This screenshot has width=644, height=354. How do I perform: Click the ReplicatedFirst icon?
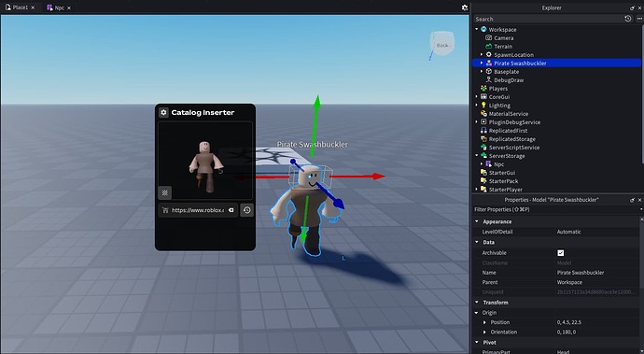point(483,131)
